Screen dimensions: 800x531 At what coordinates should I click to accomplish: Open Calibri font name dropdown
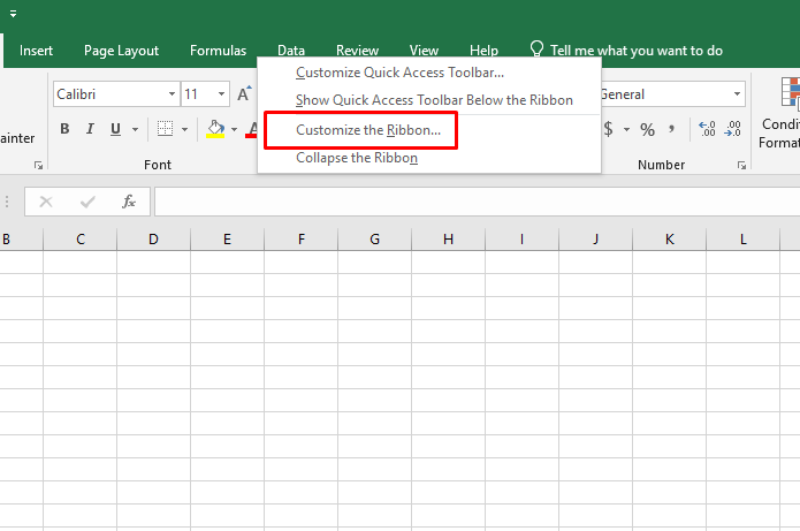pos(172,94)
